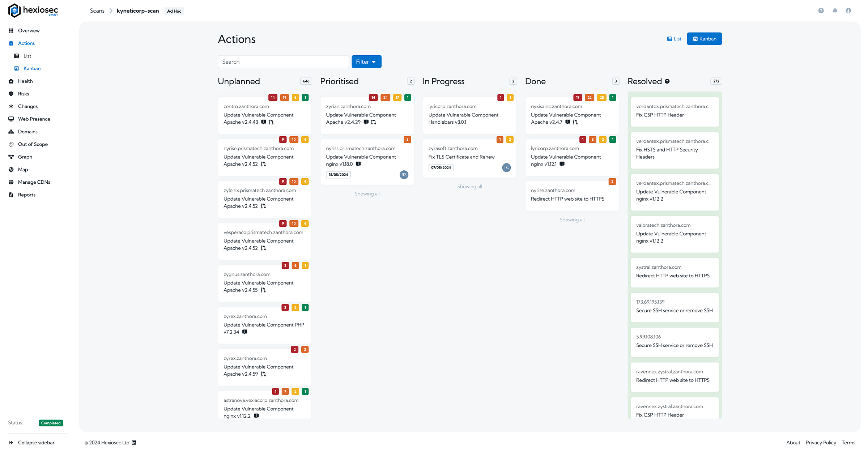The width and height of the screenshot is (868, 452).
Task: Open Health in the sidebar
Action: click(x=25, y=81)
